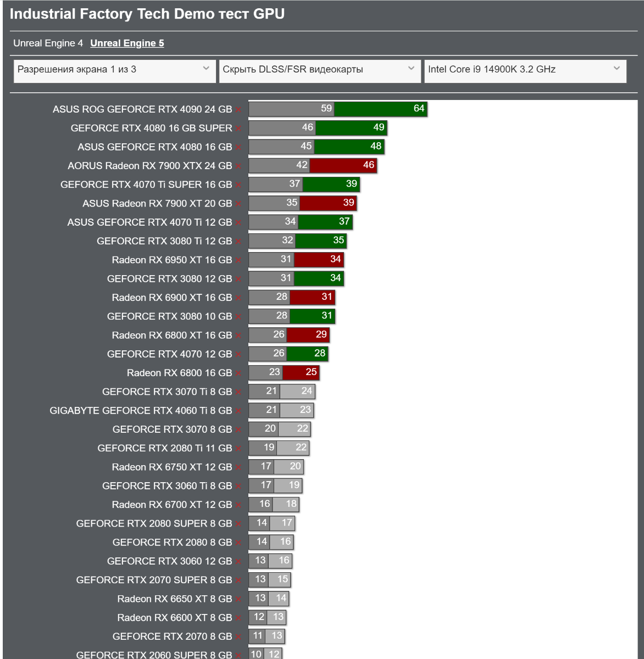Click the AORUS Radeon RX 7900 XTX 24 GB label
Image resolution: width=644 pixels, height=659 pixels.
pos(149,166)
